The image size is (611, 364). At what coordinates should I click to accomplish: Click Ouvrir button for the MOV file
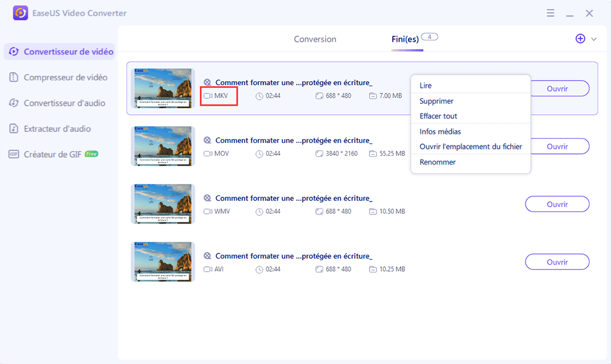(557, 147)
